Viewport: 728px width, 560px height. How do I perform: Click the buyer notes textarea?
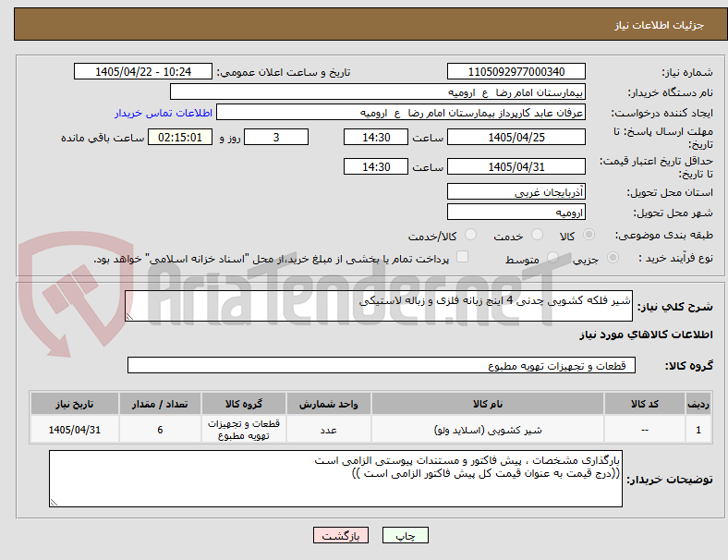pyautogui.click(x=335, y=479)
